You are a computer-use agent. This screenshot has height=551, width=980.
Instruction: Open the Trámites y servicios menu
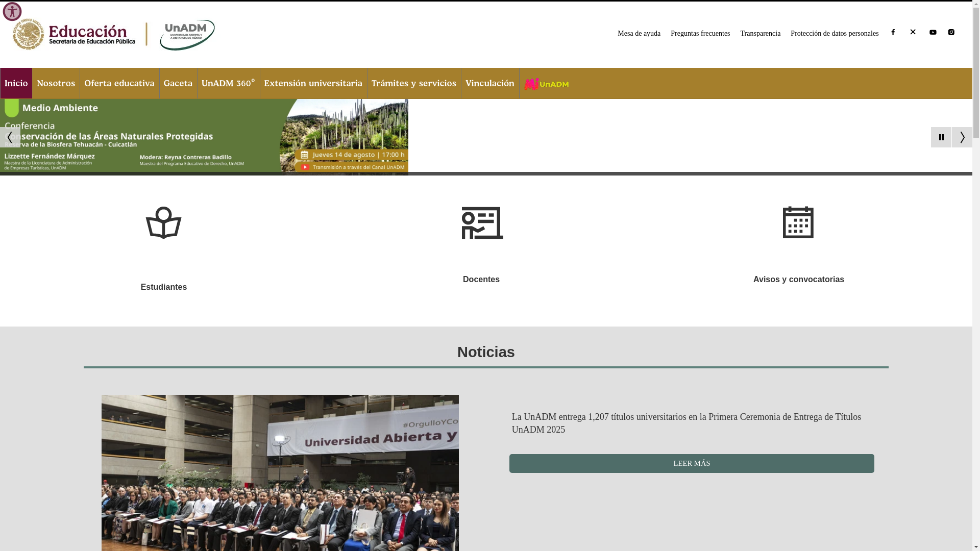[414, 83]
